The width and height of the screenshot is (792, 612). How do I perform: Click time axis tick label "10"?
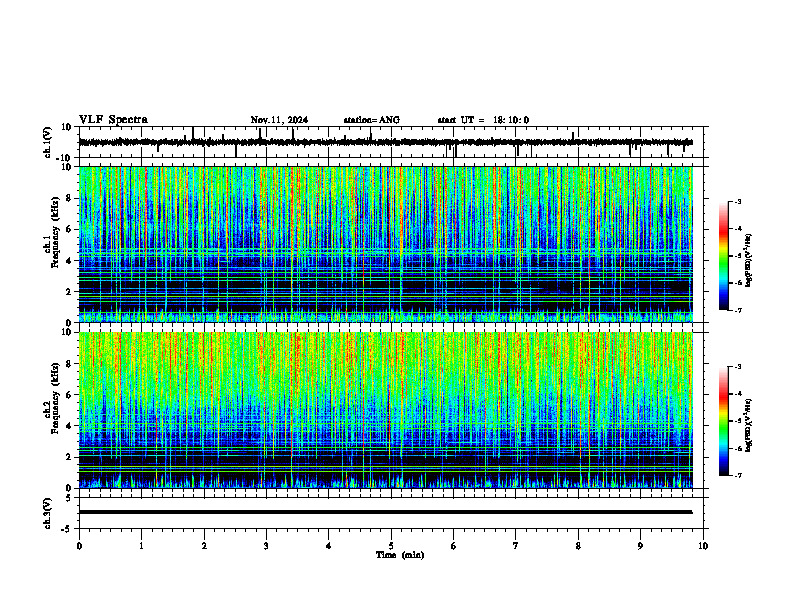pyautogui.click(x=703, y=546)
